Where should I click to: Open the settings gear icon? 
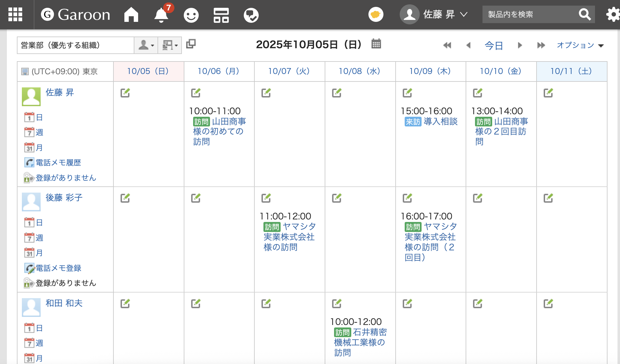click(x=612, y=14)
